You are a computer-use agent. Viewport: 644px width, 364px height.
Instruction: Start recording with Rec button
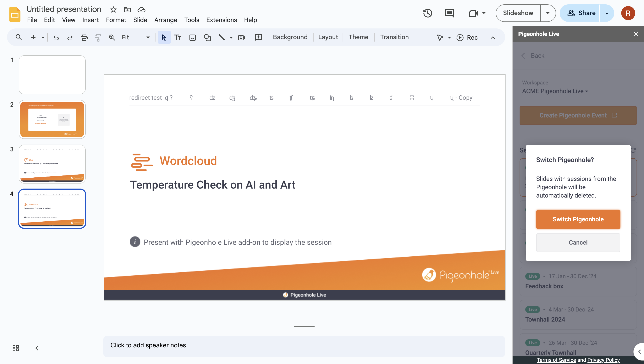pyautogui.click(x=467, y=37)
